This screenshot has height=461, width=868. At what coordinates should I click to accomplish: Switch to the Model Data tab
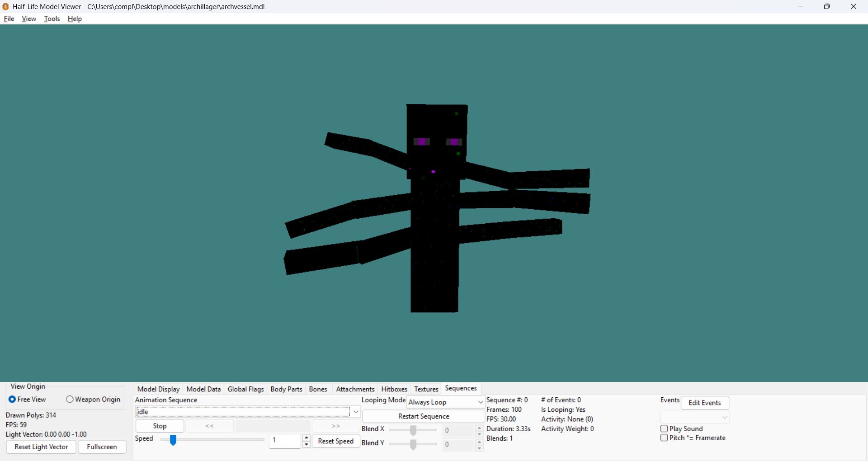coord(203,389)
